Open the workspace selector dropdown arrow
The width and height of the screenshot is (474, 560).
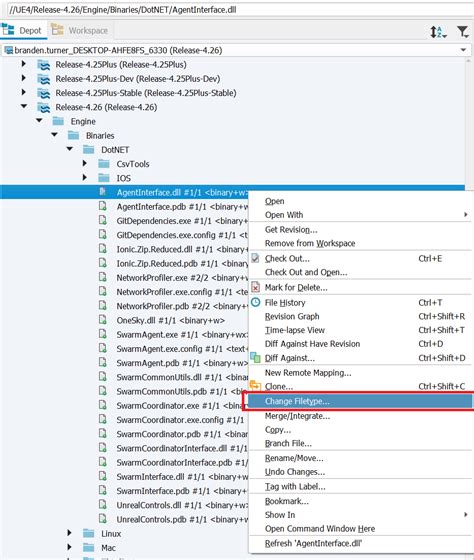point(463,50)
